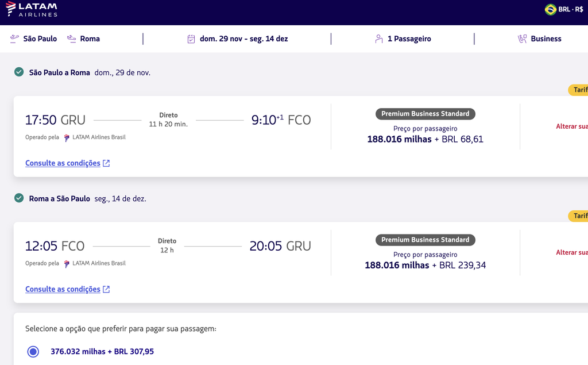Click 'Selecione a opção que preferir' text
The height and width of the screenshot is (365, 588).
click(x=121, y=329)
